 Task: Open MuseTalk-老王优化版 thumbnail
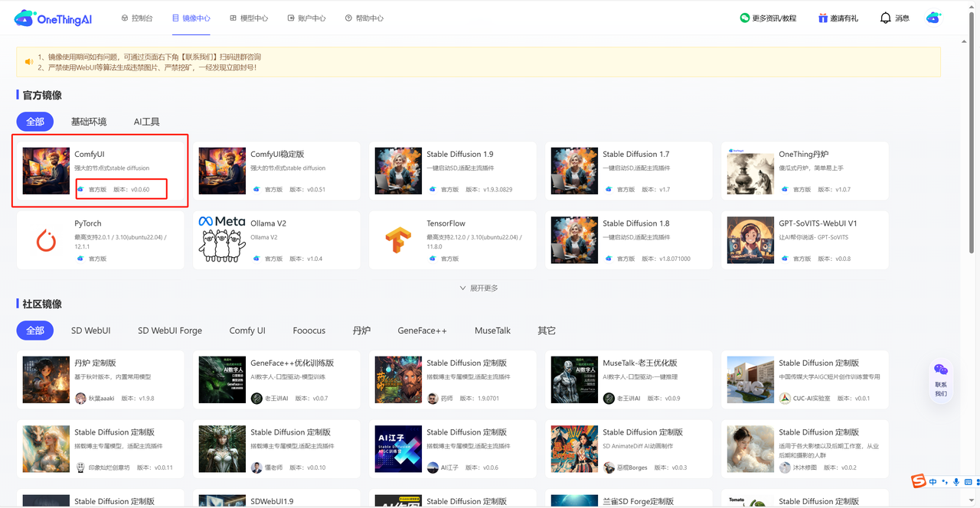574,379
